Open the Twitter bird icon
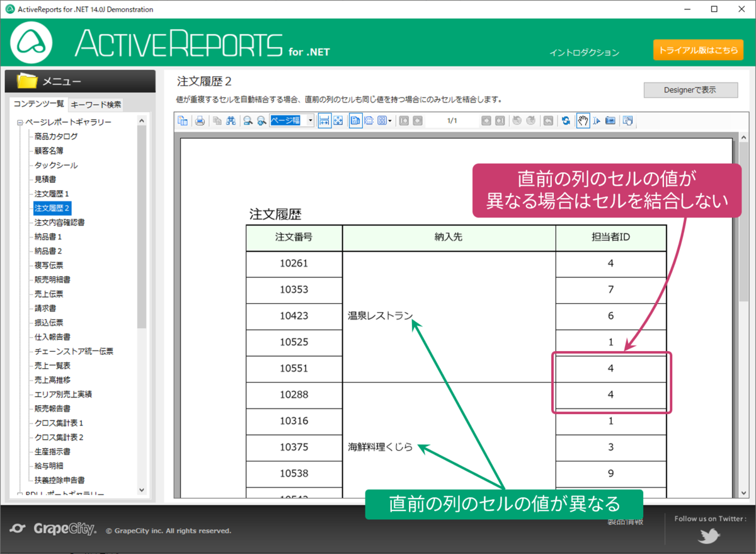This screenshot has width=756, height=554. pyautogui.click(x=709, y=536)
